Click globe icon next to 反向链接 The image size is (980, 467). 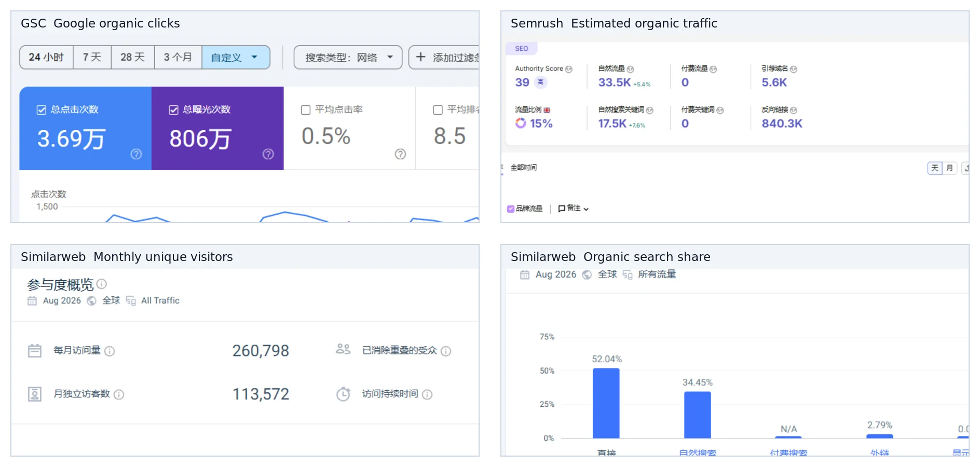(x=794, y=110)
